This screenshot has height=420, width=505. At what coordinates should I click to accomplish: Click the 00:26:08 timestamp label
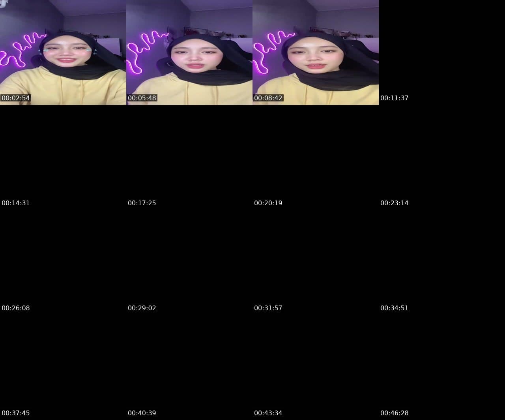(16, 308)
